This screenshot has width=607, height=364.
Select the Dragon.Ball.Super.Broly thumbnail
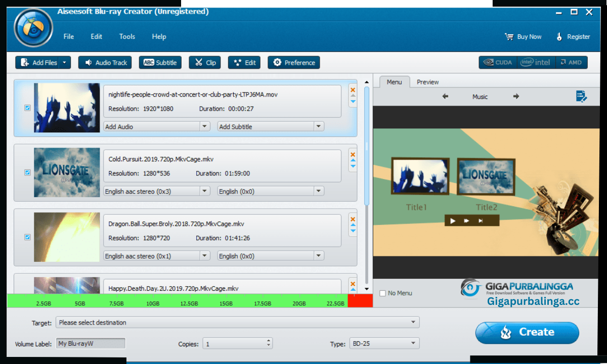point(67,237)
